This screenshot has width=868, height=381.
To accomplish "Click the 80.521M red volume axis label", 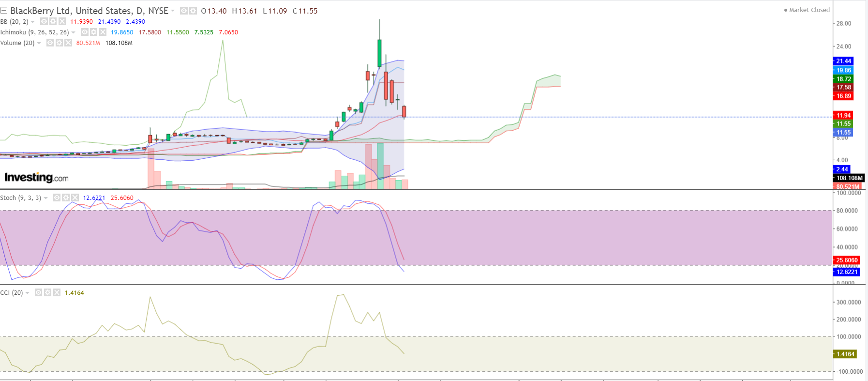I will (x=848, y=186).
